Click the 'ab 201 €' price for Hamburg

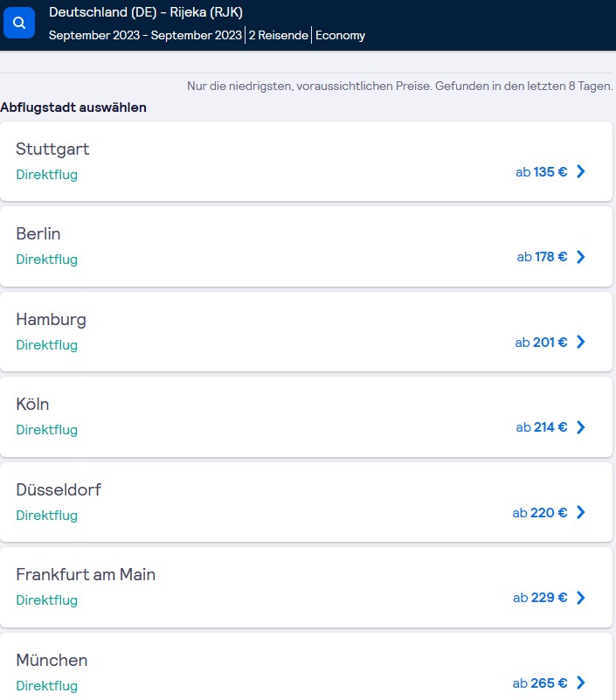pyautogui.click(x=541, y=343)
